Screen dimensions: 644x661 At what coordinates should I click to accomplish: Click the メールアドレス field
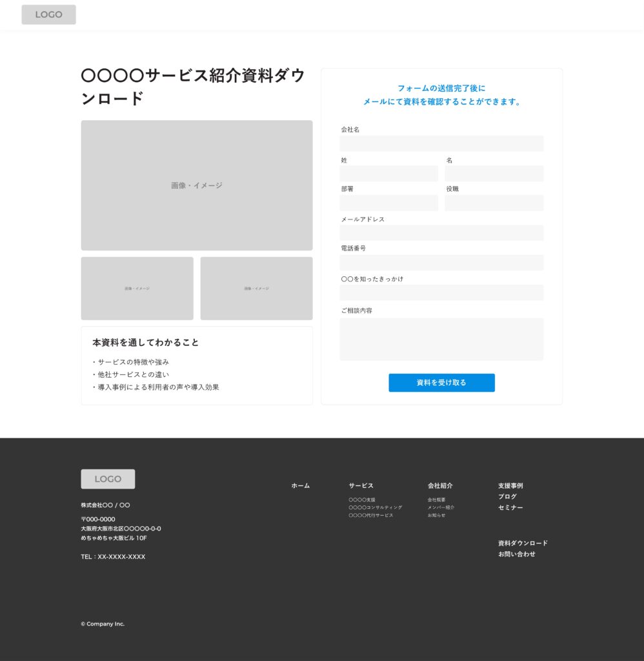441,233
